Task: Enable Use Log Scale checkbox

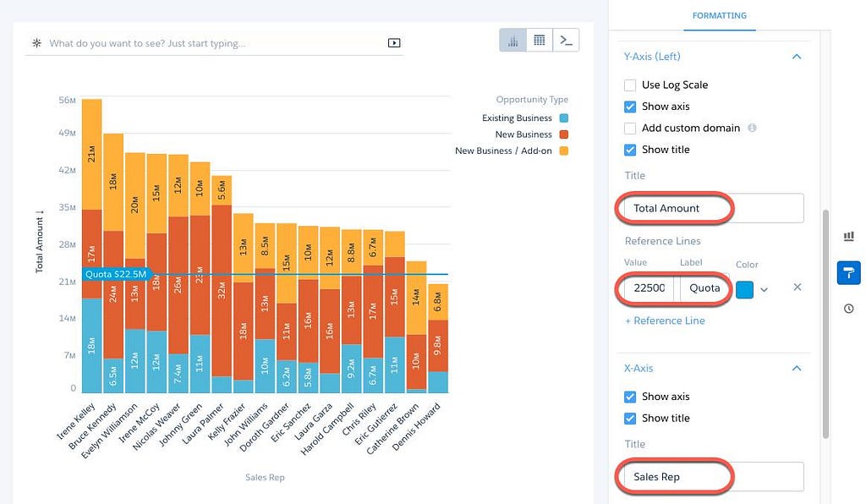Action: [x=629, y=85]
